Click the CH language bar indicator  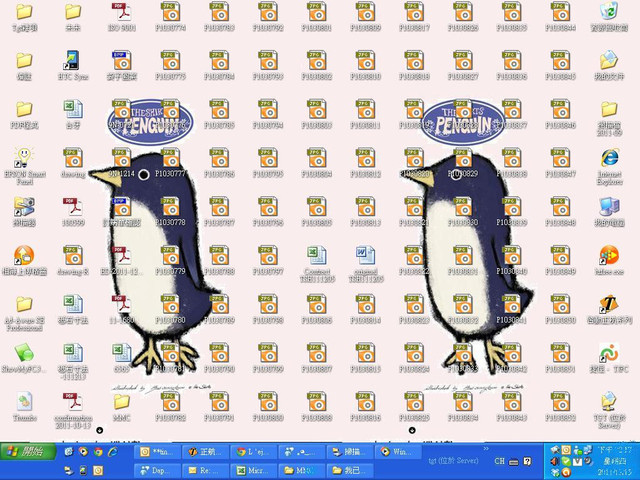coord(499,461)
